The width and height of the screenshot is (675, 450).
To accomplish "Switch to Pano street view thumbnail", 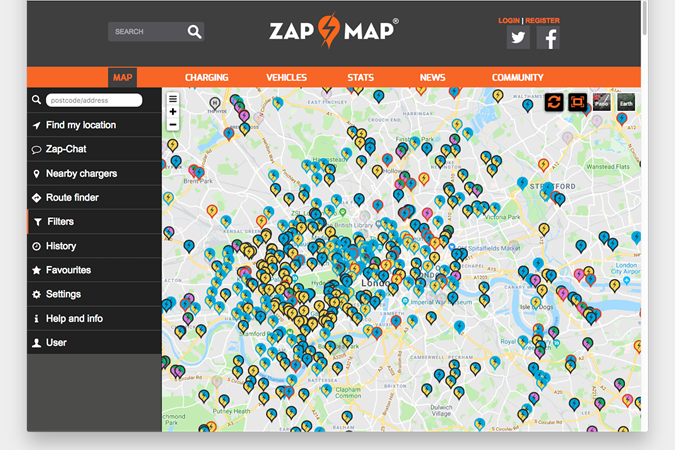I will tap(601, 102).
